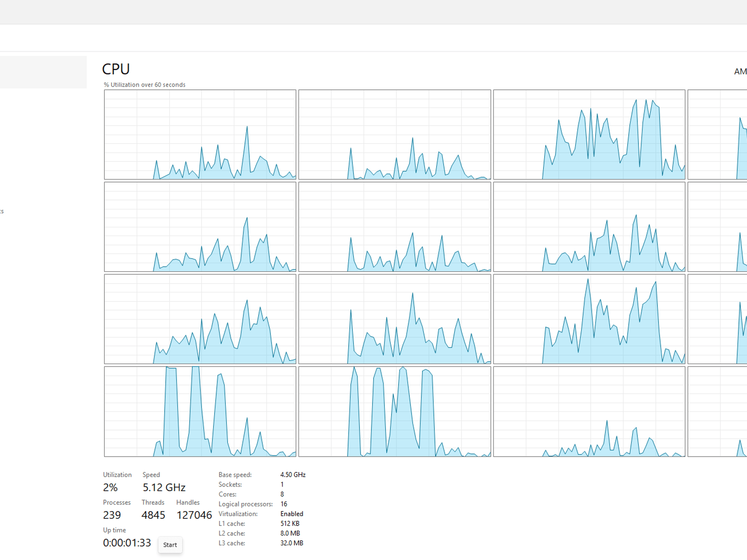This screenshot has width=747, height=560.
Task: Select the processes count '239'
Action: tap(112, 515)
